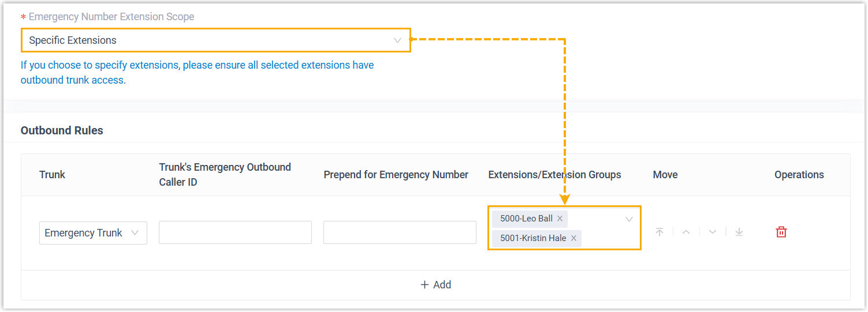Viewport: 868px width, 312px height.
Task: Click the Prepend for Emergency Number text box
Action: (x=400, y=232)
